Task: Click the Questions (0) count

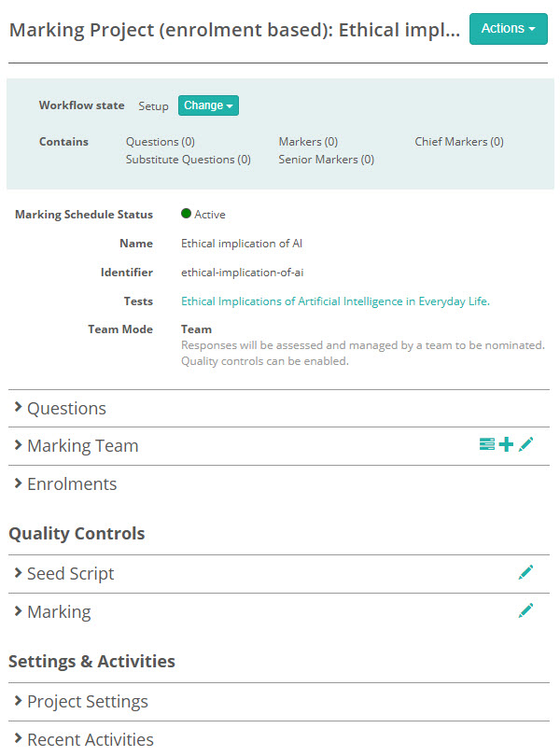Action: pyautogui.click(x=161, y=142)
